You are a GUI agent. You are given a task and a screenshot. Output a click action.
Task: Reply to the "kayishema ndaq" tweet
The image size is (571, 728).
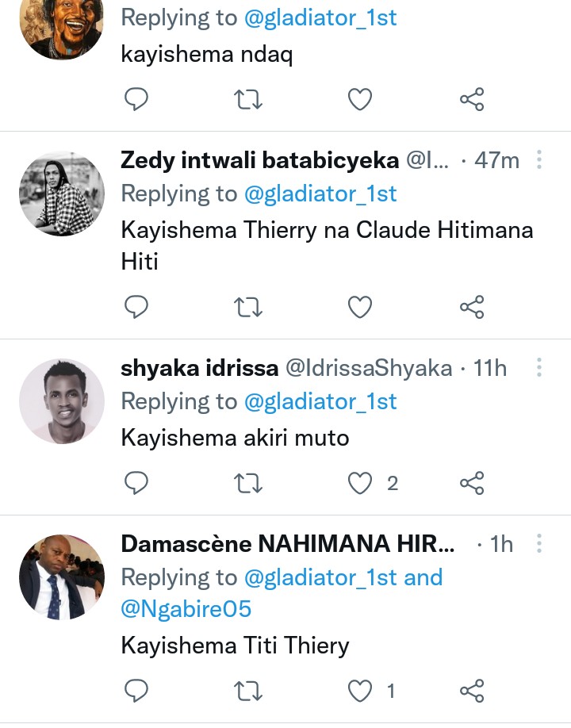137,99
